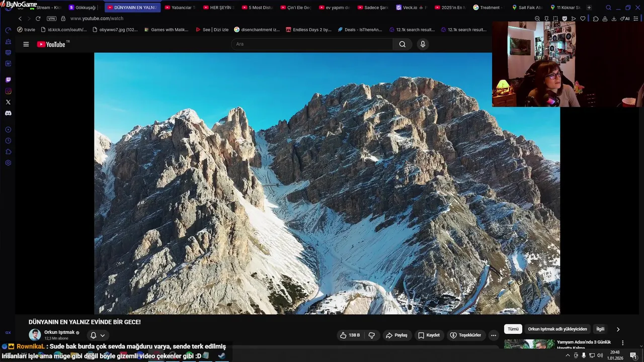Switch to the 11 Köknar Sk maps tab
The image size is (644, 362).
(566, 8)
